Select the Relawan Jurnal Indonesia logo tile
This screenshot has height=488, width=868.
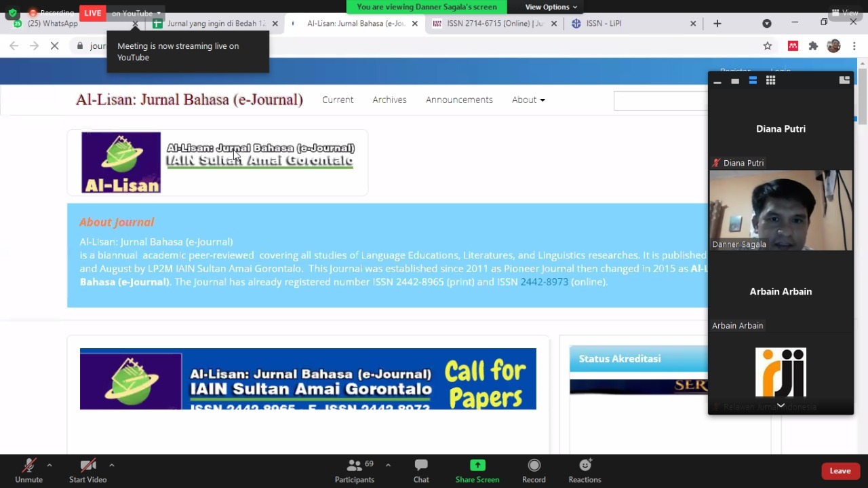click(781, 373)
